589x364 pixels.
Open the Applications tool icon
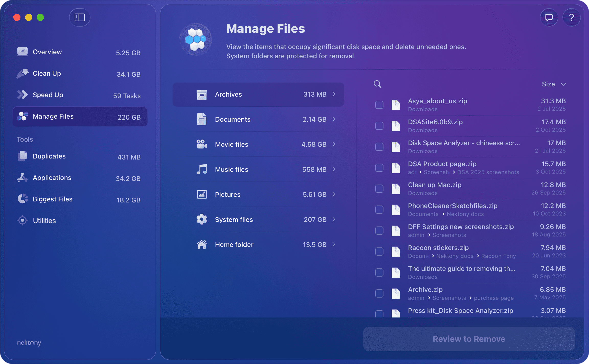pyautogui.click(x=22, y=177)
